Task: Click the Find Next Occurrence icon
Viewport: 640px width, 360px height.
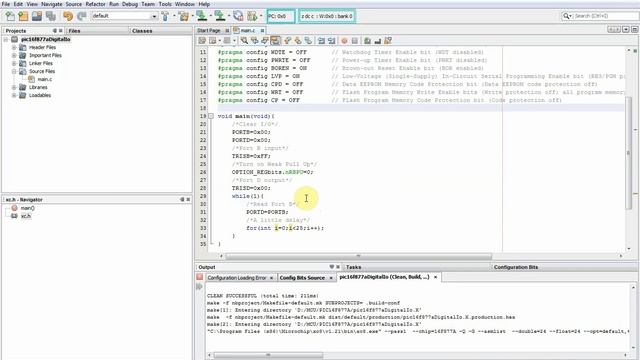Action: pyautogui.click(x=265, y=40)
